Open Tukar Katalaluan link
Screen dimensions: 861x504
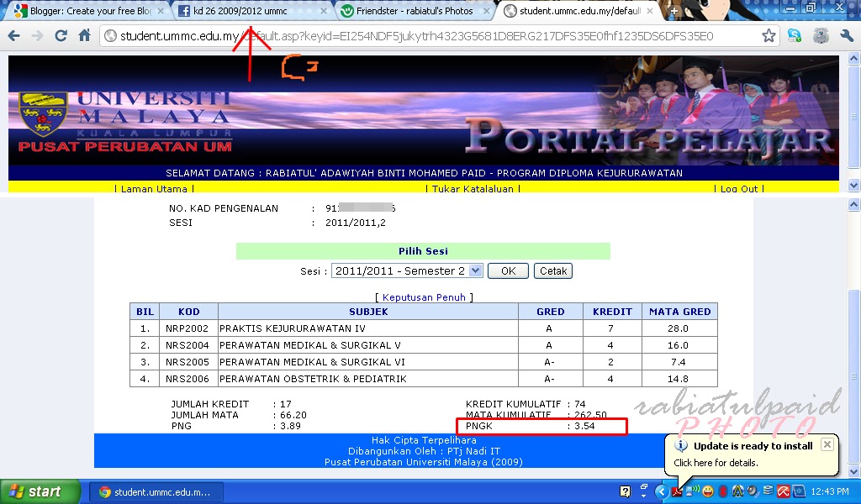point(473,189)
